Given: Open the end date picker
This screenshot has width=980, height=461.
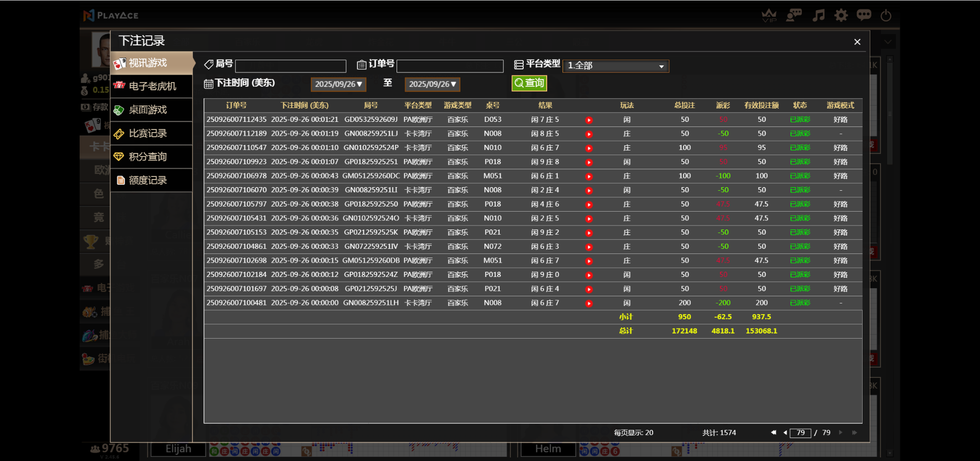Looking at the screenshot, I should click(432, 84).
